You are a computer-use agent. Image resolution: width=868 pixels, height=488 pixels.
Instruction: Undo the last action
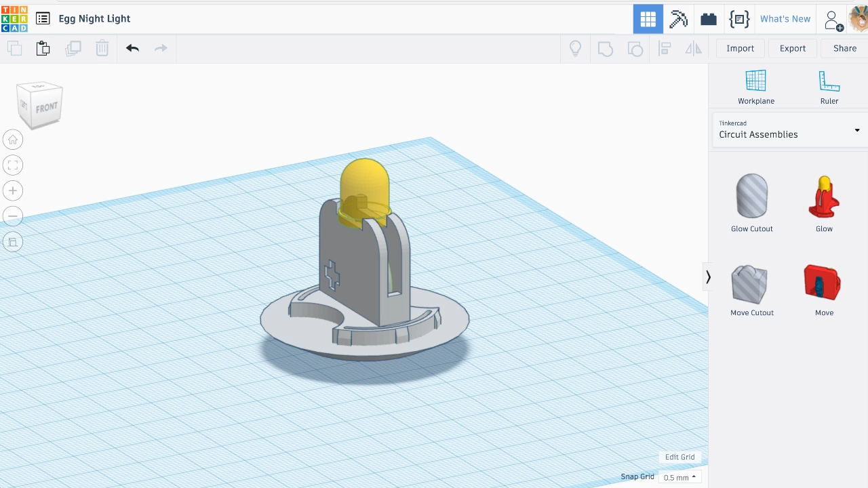132,48
